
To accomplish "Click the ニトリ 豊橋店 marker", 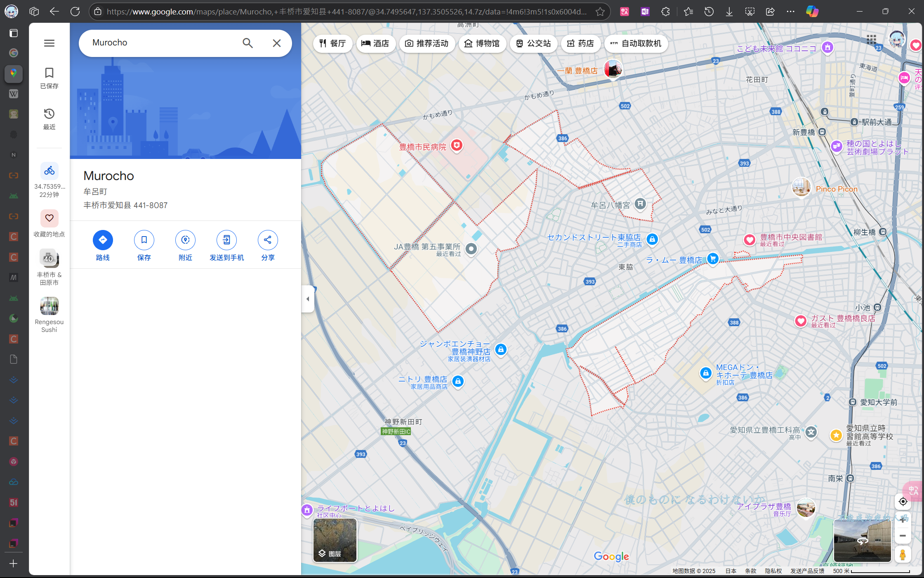I will [x=458, y=381].
